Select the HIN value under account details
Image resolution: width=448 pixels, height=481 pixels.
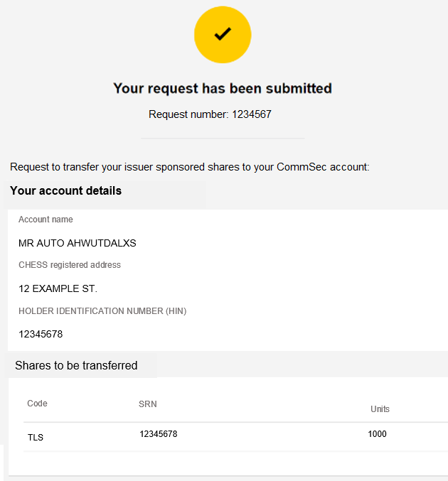[41, 334]
